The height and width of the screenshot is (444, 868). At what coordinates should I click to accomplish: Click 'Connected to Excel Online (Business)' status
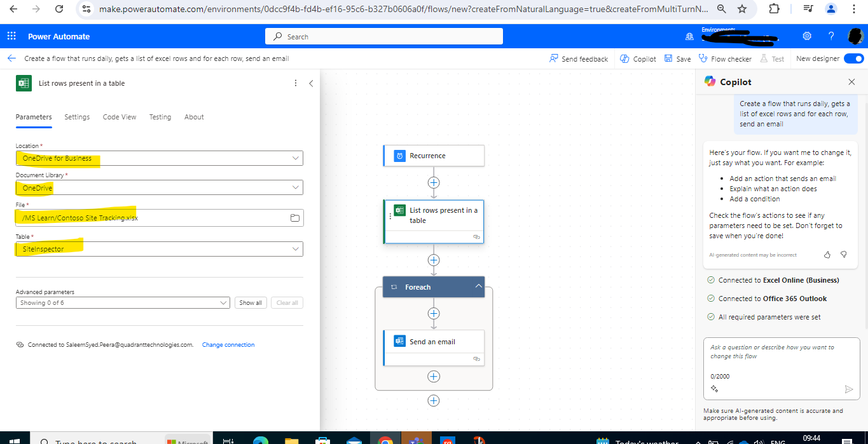click(x=779, y=280)
